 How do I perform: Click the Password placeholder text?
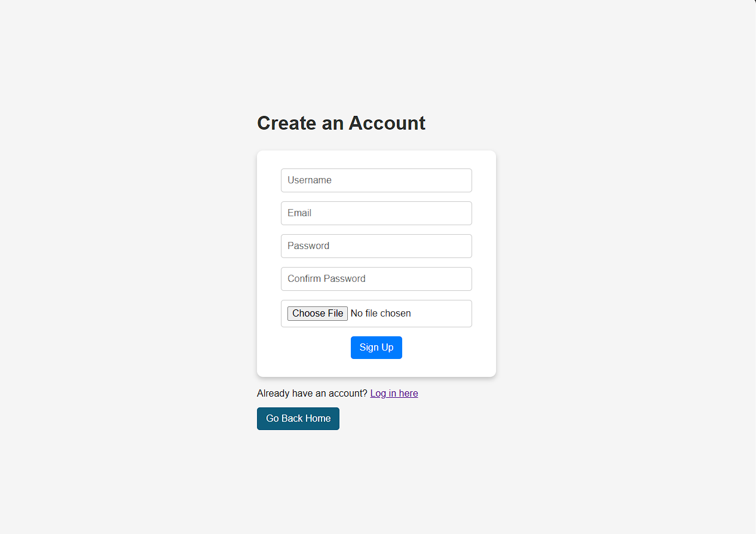pos(308,246)
